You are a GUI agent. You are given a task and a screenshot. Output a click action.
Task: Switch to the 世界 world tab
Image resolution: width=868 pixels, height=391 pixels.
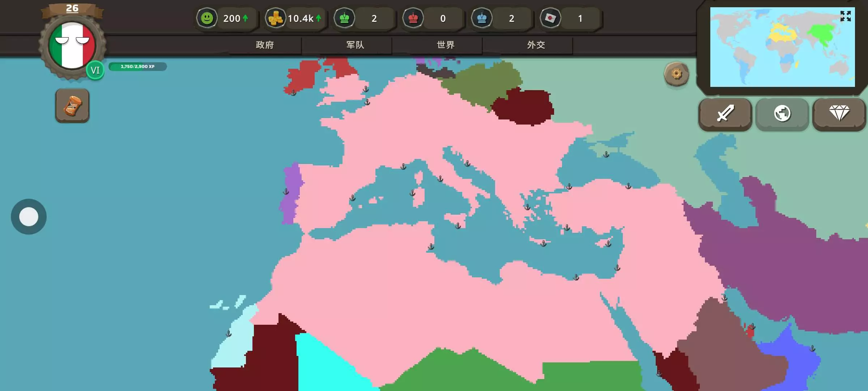pos(446,45)
